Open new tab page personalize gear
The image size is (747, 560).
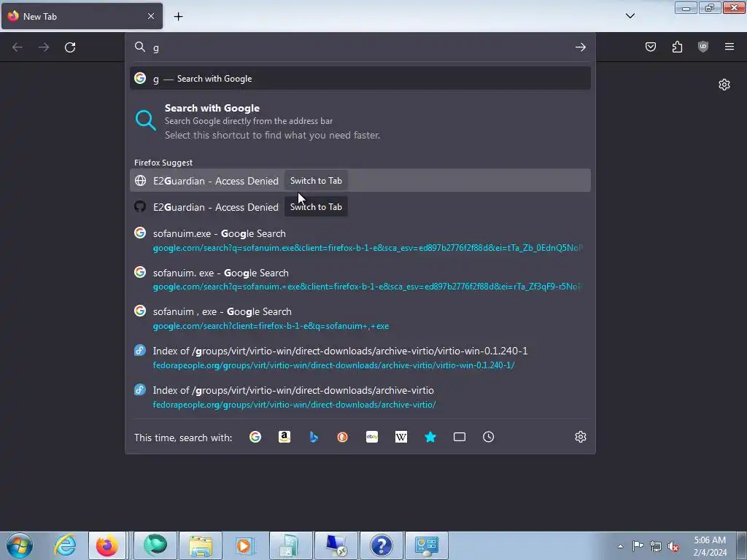pos(724,85)
